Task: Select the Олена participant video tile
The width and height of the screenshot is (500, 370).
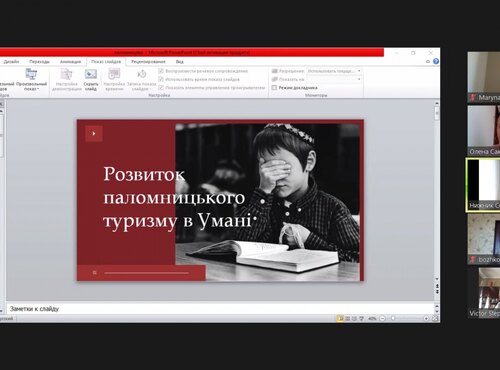Action: click(x=484, y=131)
